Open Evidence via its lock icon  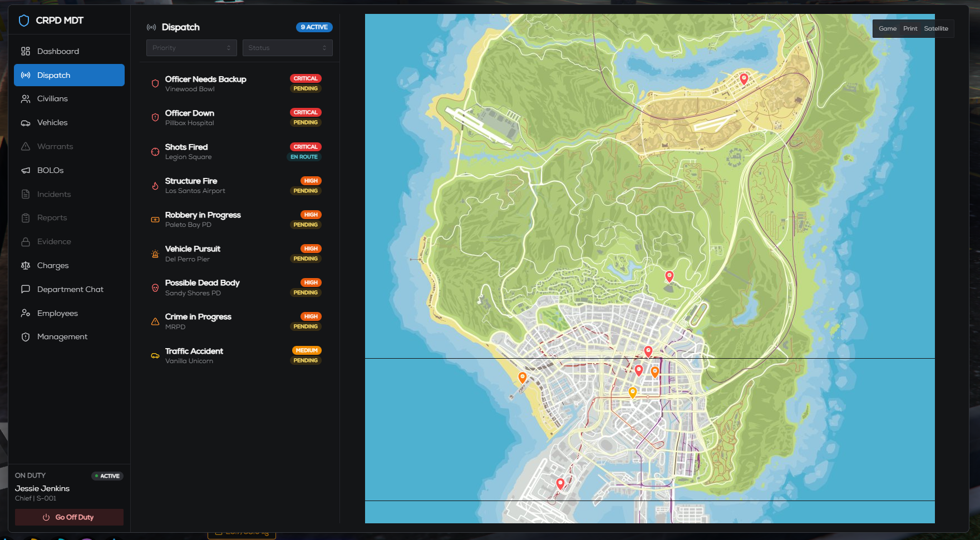pos(26,242)
